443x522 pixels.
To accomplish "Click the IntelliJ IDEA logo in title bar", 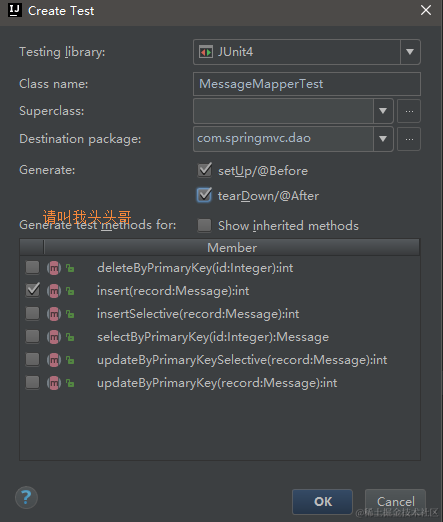I will click(15, 10).
